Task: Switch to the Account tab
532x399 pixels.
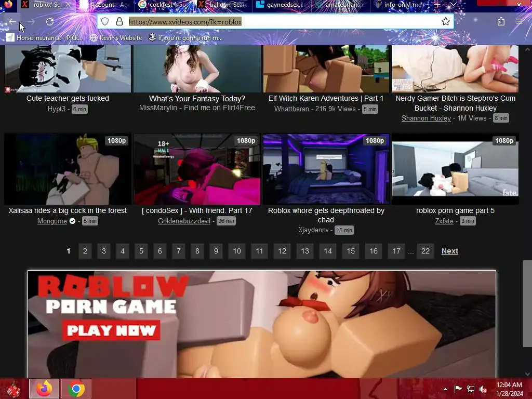Action: (105, 5)
